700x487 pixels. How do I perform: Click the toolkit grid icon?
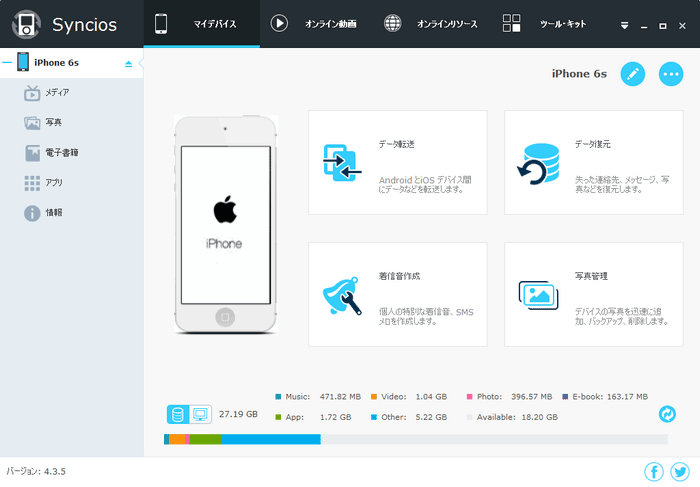tap(511, 23)
